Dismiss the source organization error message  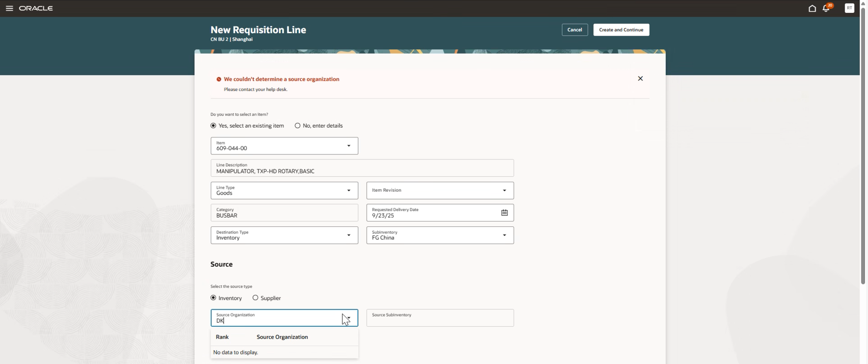(x=640, y=78)
